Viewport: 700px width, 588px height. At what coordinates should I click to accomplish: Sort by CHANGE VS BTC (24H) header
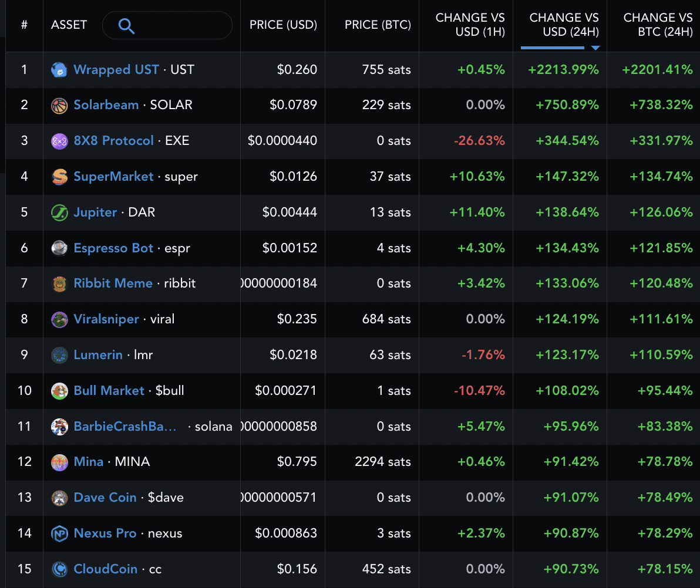[658, 26]
